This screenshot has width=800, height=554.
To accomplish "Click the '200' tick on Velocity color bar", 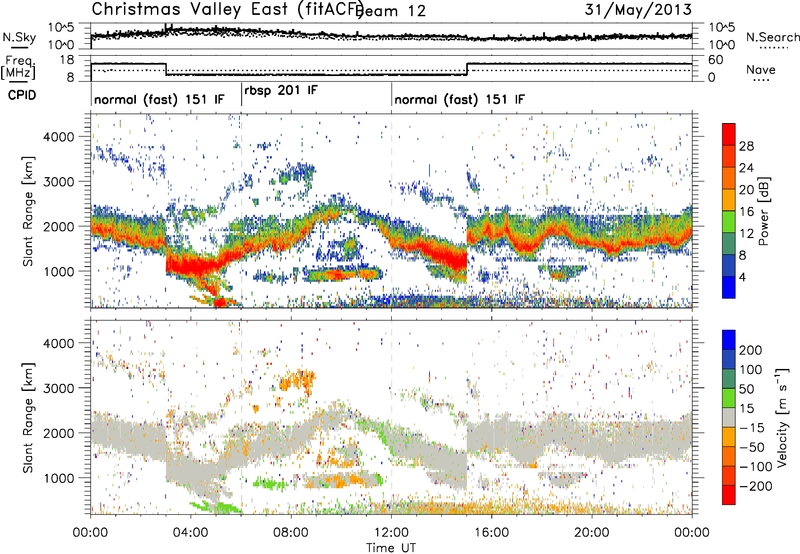I will [750, 350].
